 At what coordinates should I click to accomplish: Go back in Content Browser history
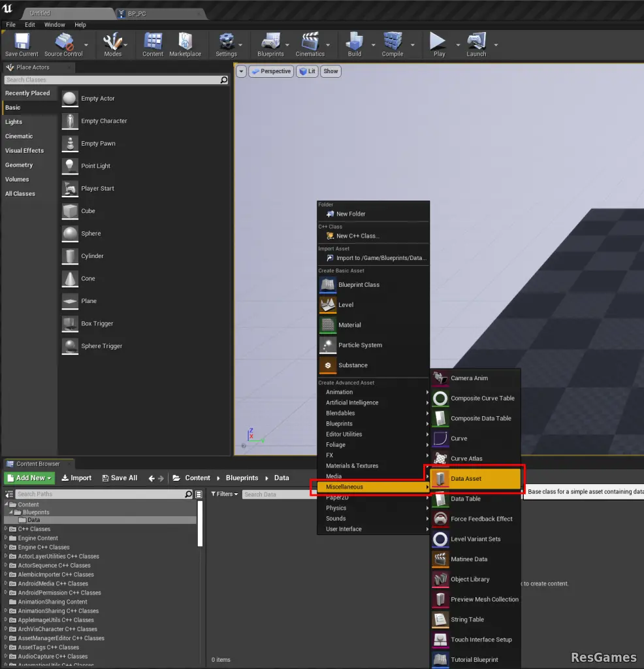(x=152, y=478)
